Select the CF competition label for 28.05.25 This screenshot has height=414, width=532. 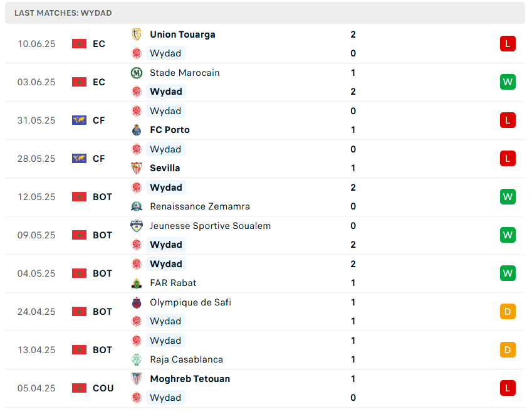point(99,159)
